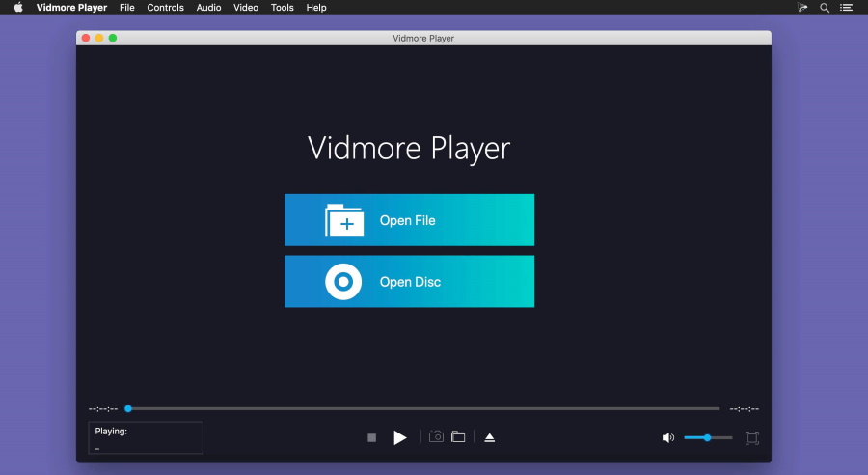The height and width of the screenshot is (475, 868).
Task: Click the Vidmore Player heading text
Action: point(409,149)
